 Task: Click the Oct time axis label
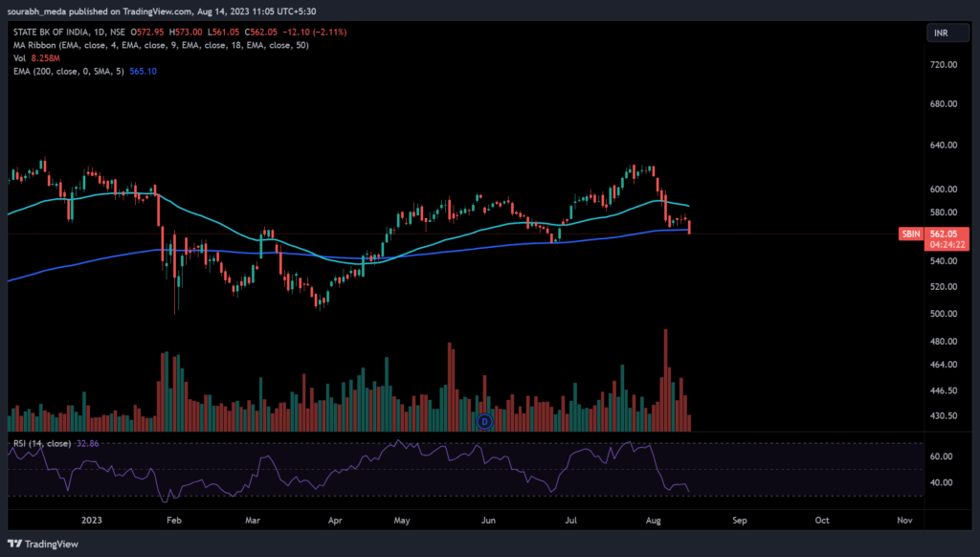click(822, 520)
